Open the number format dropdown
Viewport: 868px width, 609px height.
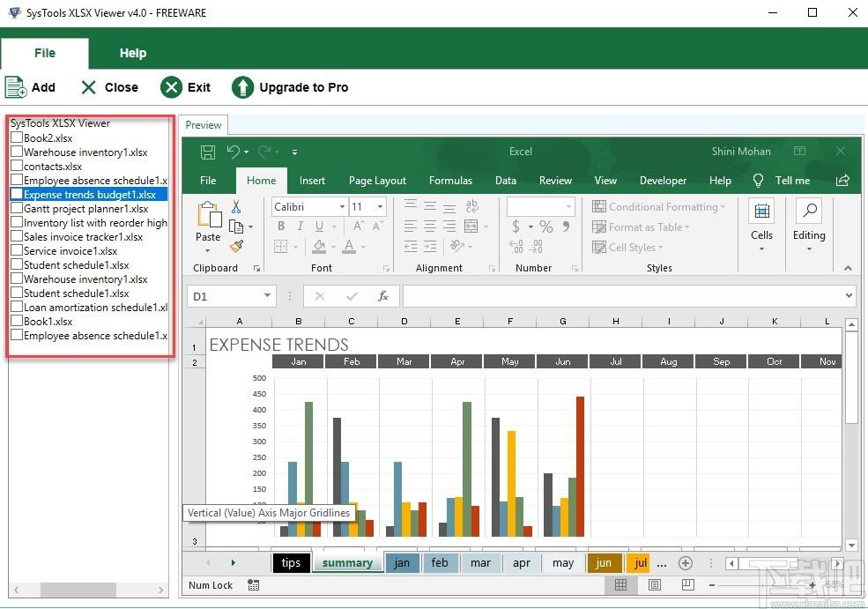[568, 206]
